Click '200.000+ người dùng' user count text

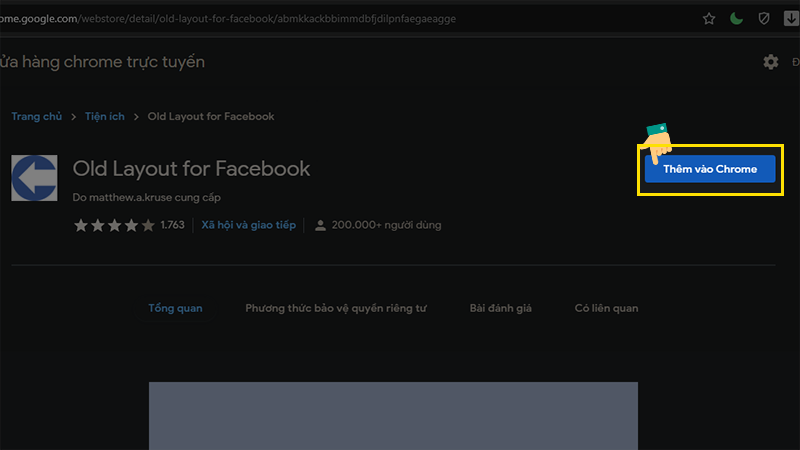coord(386,225)
